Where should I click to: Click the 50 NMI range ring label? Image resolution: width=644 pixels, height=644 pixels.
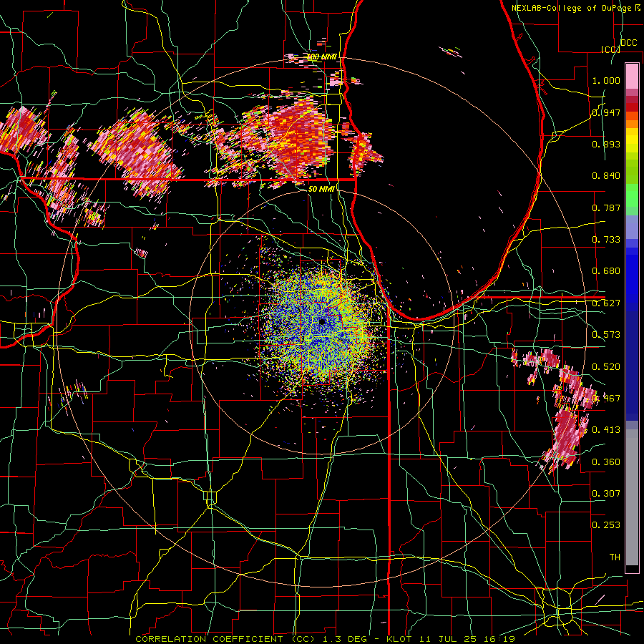click(x=321, y=189)
